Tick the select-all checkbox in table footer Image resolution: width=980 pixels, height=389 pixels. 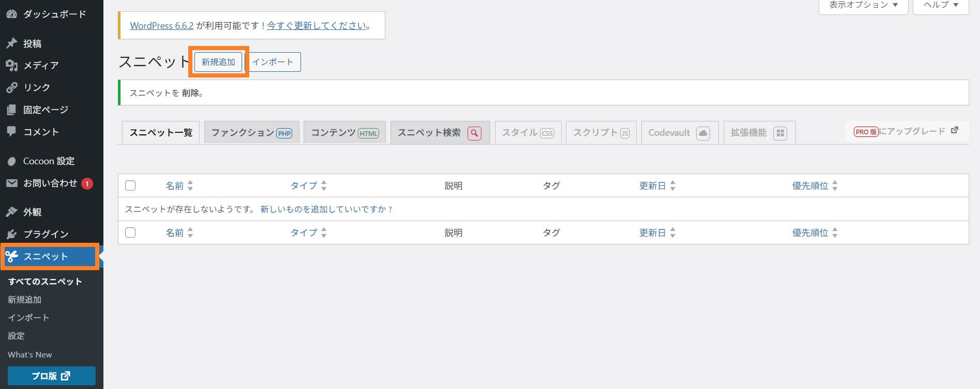tap(130, 232)
